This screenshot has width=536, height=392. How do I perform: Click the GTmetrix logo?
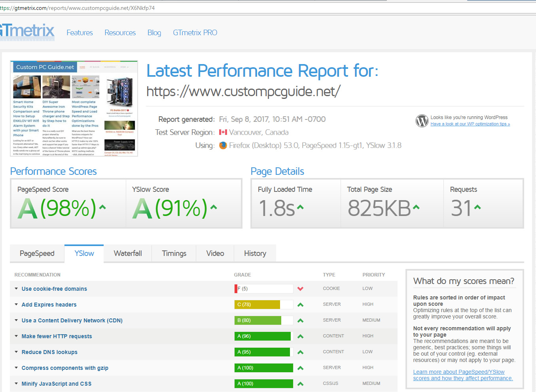[27, 31]
